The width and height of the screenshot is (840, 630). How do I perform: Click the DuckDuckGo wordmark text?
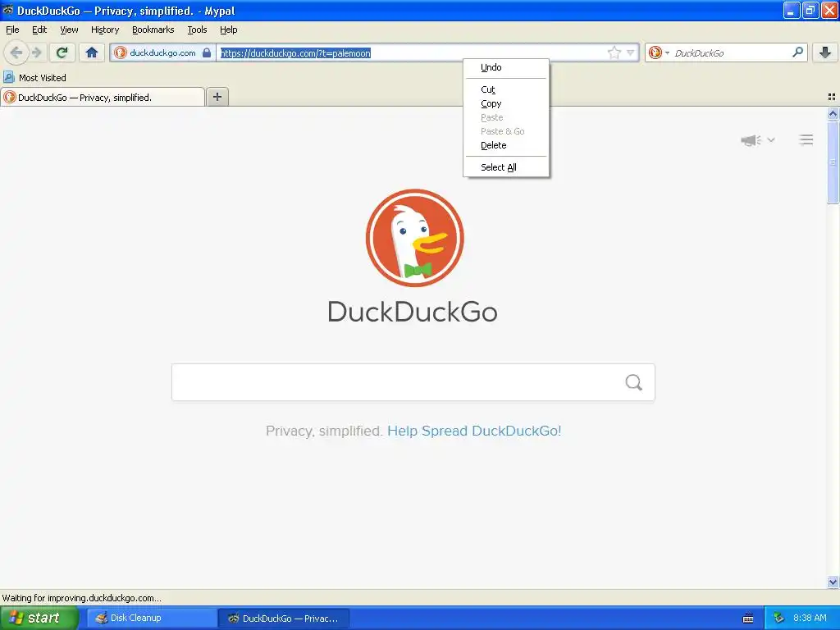tap(413, 312)
